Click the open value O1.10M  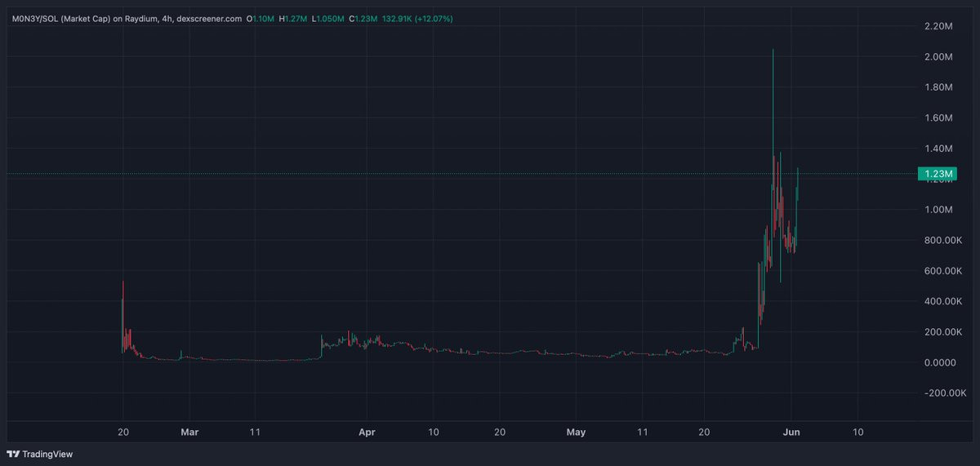[x=261, y=18]
